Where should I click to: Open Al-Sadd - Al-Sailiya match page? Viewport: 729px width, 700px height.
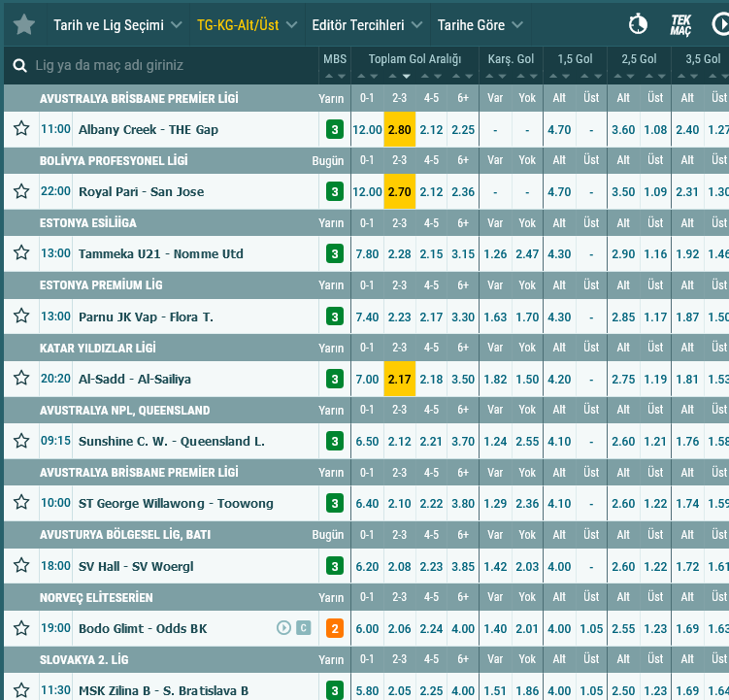click(x=135, y=379)
